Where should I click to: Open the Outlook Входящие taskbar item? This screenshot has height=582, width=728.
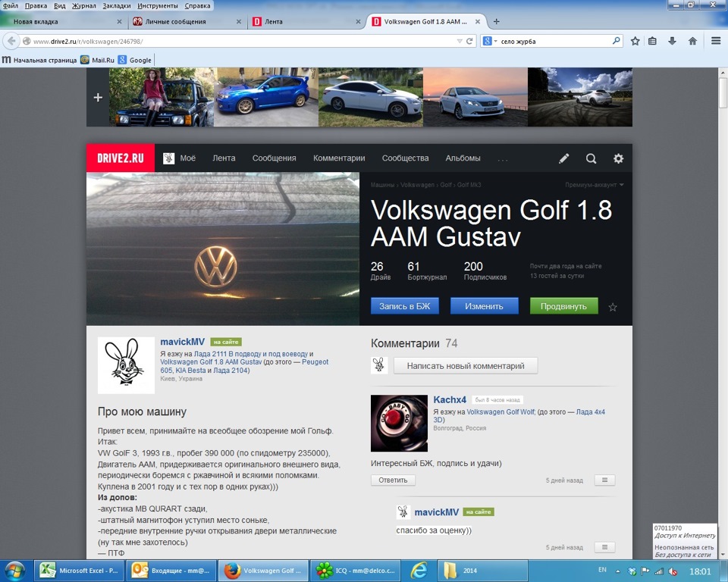(x=171, y=571)
